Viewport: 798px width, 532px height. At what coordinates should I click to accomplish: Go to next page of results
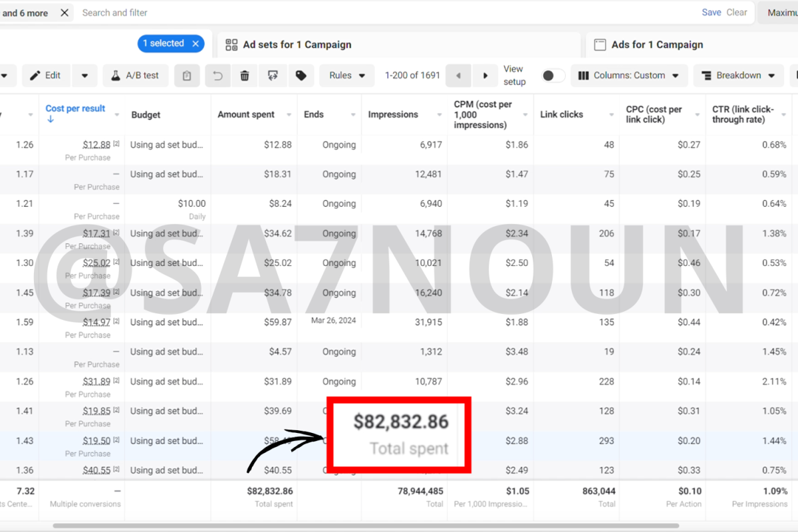tap(485, 76)
